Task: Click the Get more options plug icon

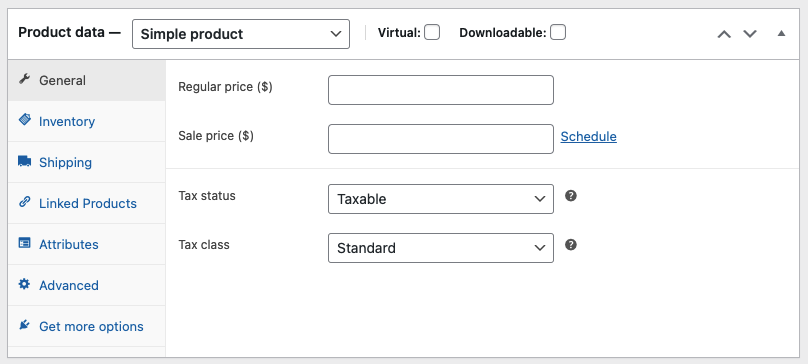Action: (x=24, y=325)
